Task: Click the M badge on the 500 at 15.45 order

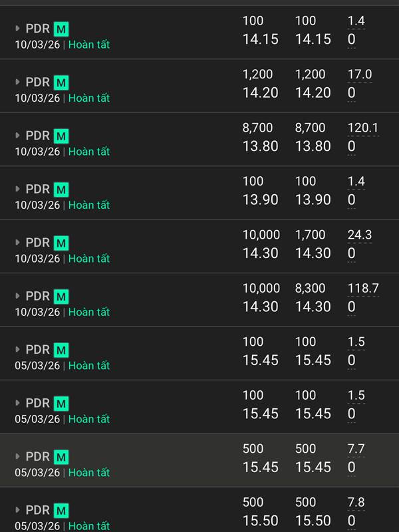Action: [61, 457]
